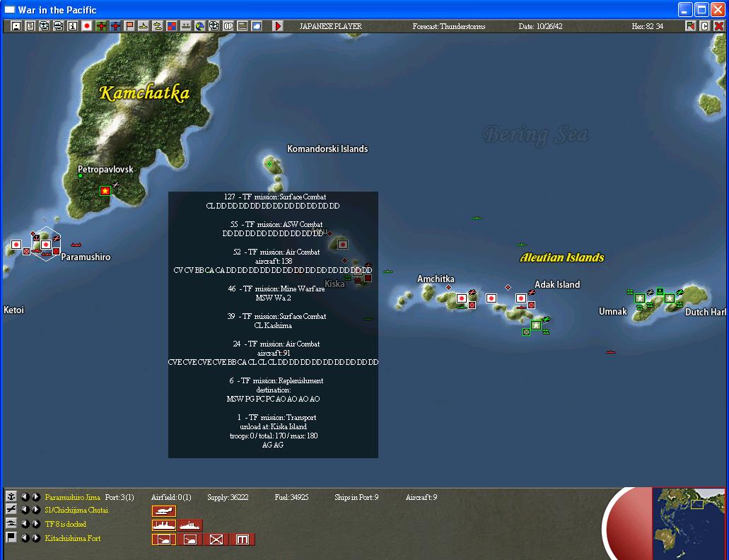Click the crosshair target toolbar icon
729x560 pixels.
[x=214, y=26]
